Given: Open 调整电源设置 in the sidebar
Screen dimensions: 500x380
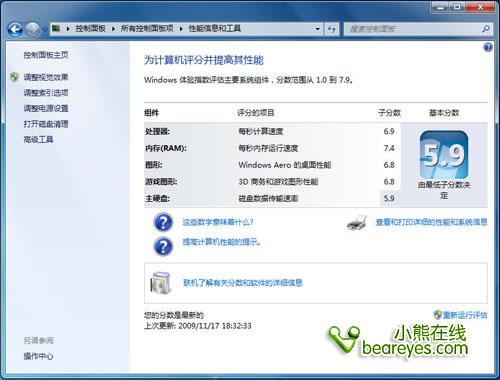Looking at the screenshot, I should [x=46, y=108].
